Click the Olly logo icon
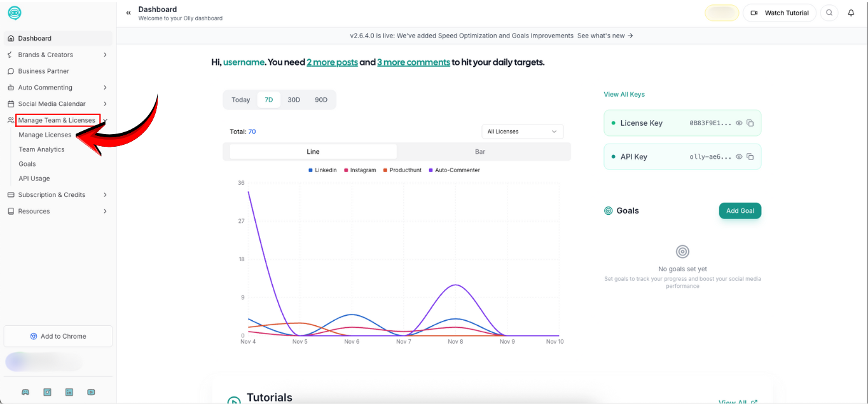Viewport: 868px width, 406px height. pyautogui.click(x=14, y=13)
